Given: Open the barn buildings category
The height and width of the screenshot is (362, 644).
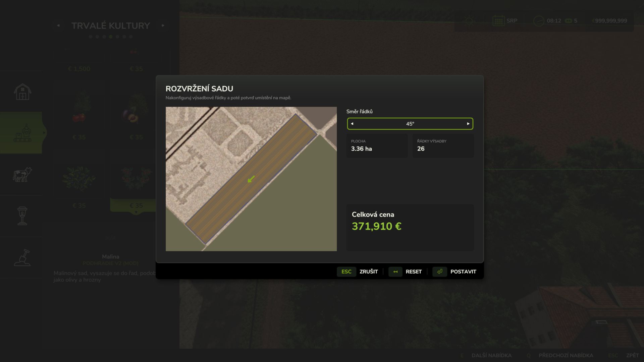Looking at the screenshot, I should pos(22,92).
